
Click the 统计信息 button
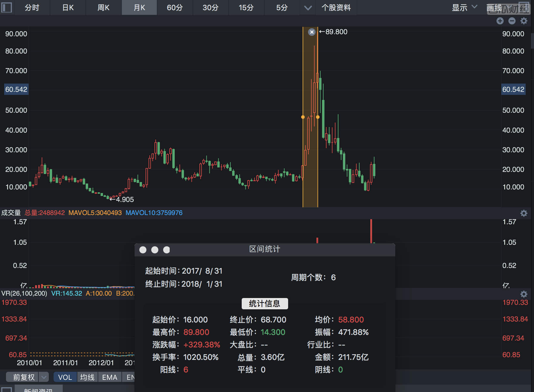(265, 304)
